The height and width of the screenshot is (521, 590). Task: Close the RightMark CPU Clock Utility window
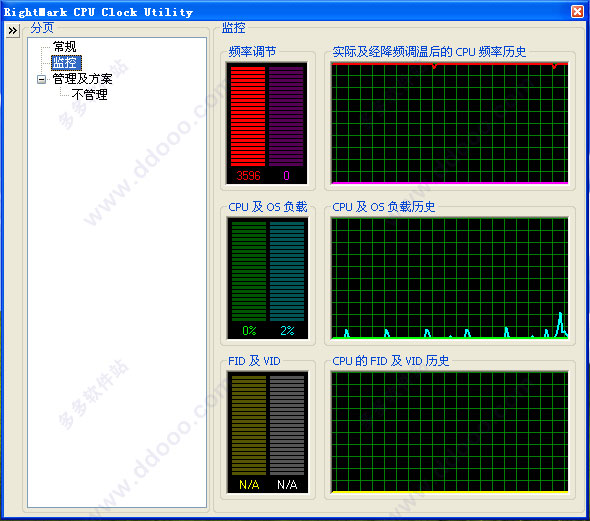point(577,11)
